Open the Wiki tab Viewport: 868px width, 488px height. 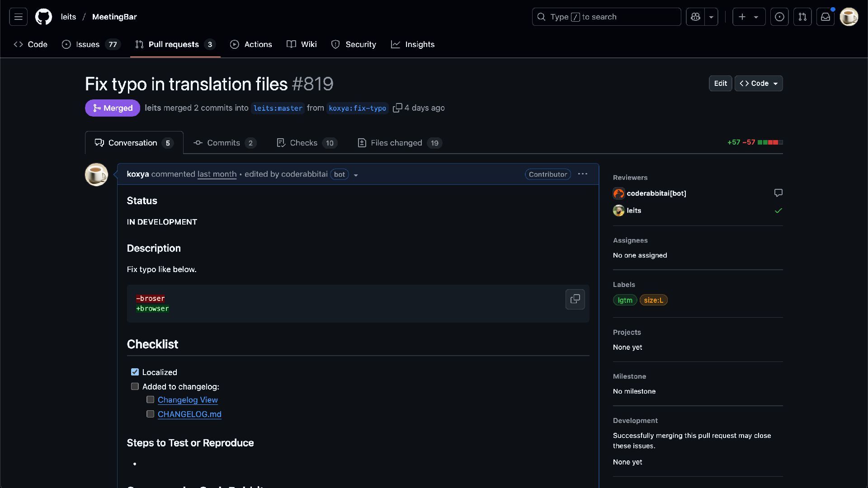[302, 44]
